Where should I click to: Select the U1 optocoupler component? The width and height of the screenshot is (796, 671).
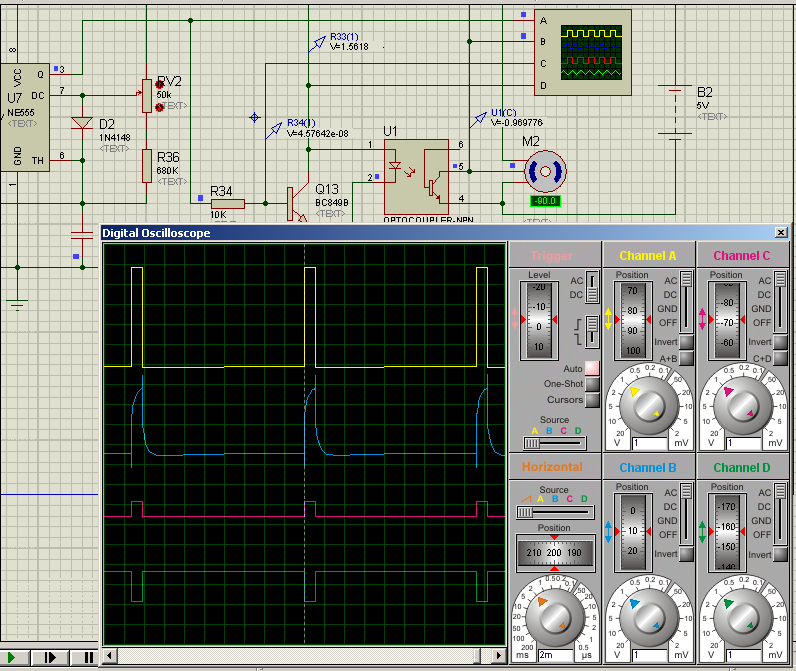tap(417, 178)
